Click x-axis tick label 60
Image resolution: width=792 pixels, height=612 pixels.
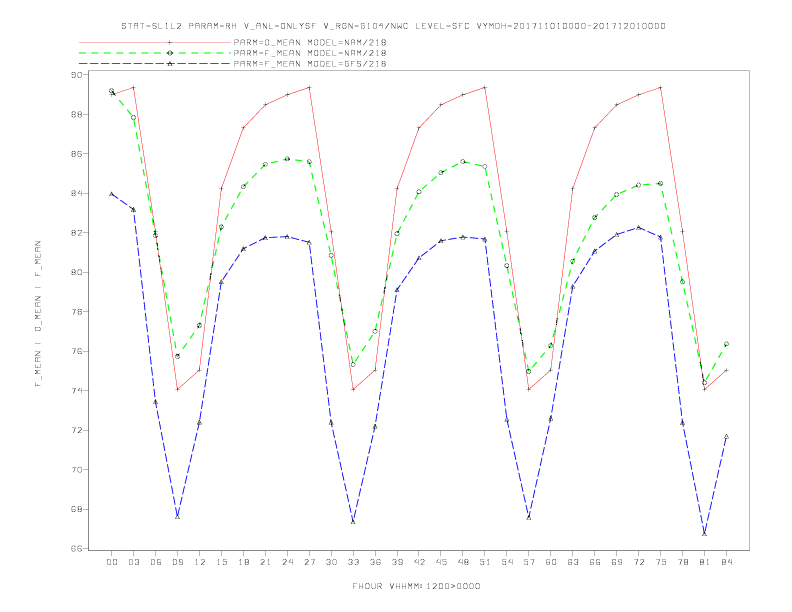pos(551,562)
